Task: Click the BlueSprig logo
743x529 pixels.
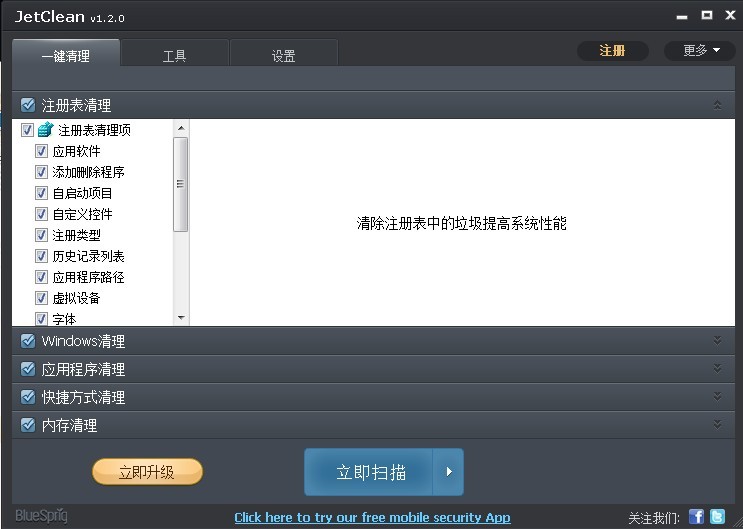Action: click(x=41, y=516)
